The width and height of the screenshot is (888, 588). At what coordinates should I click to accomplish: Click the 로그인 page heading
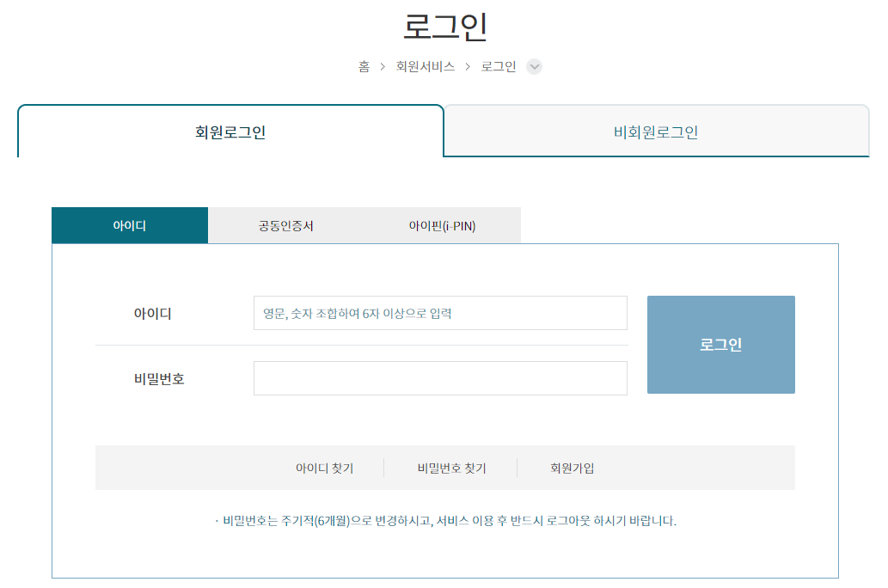pos(444,26)
